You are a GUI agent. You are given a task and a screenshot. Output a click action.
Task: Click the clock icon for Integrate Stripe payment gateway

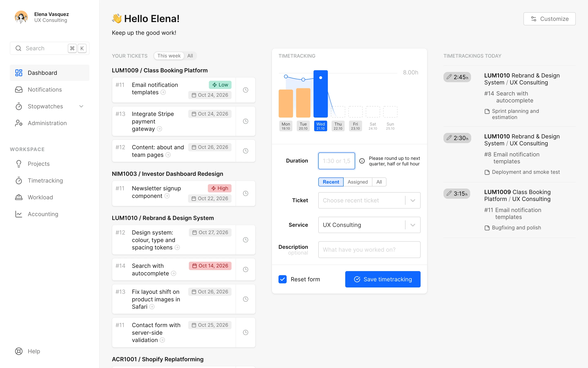click(245, 121)
